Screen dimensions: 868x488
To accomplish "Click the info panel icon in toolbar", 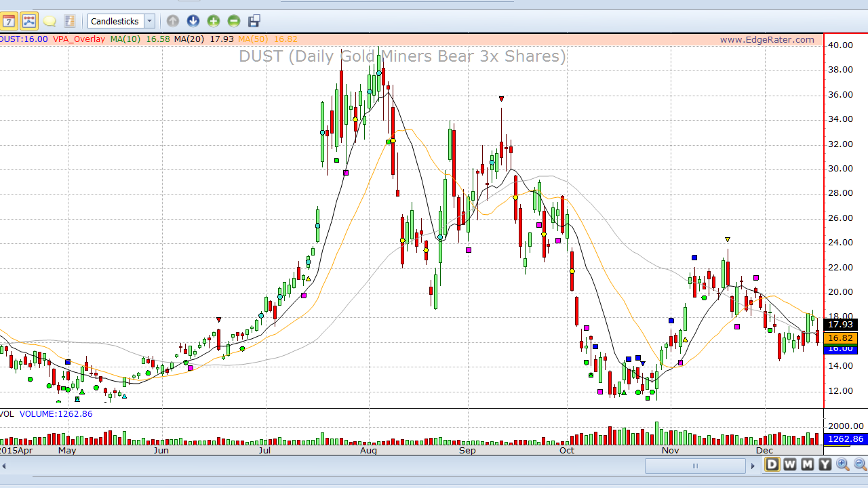I will (69, 21).
